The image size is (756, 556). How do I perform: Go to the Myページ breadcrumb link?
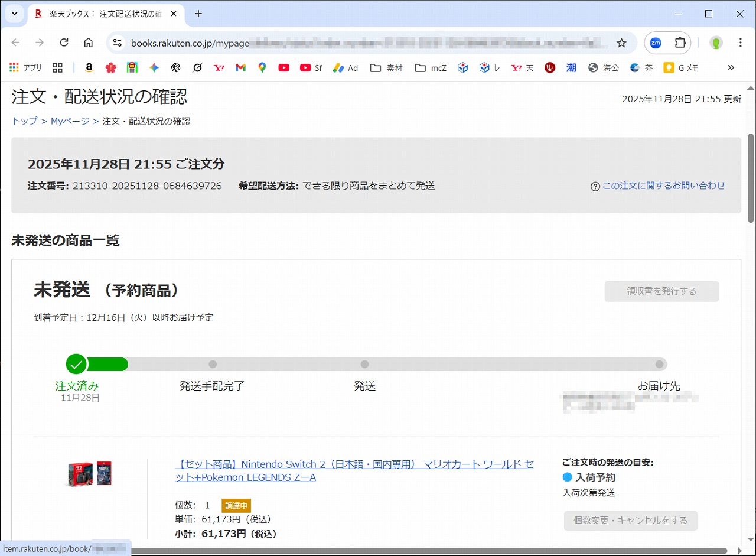click(x=70, y=121)
